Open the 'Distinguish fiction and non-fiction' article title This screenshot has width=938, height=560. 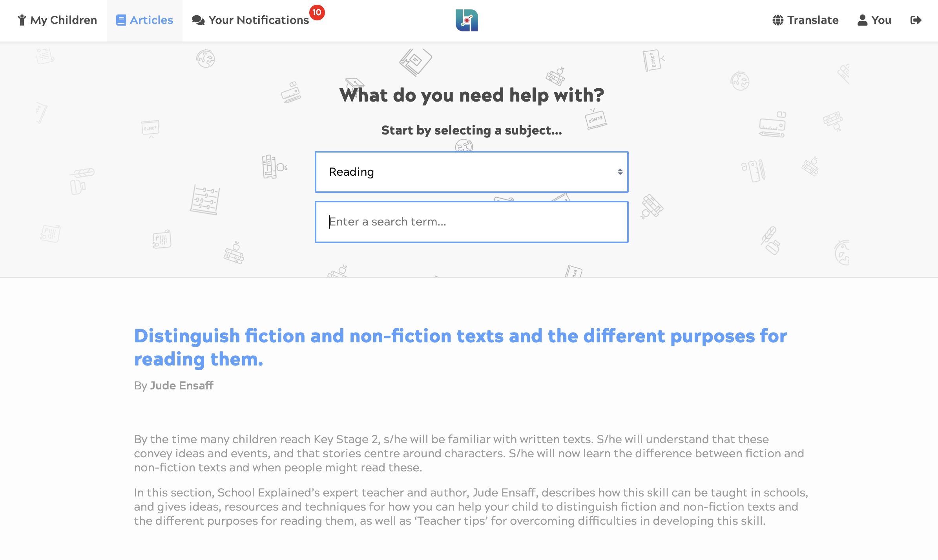pyautogui.click(x=460, y=347)
